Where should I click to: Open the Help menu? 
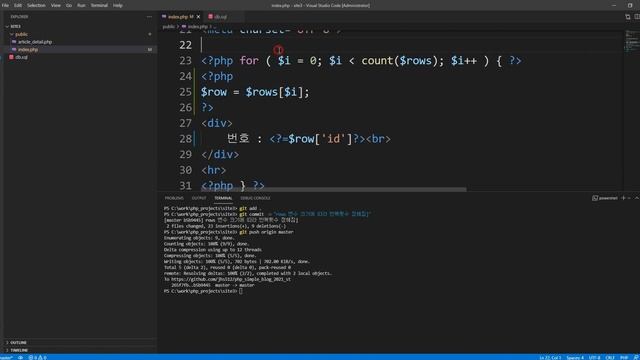pyautogui.click(x=118, y=5)
